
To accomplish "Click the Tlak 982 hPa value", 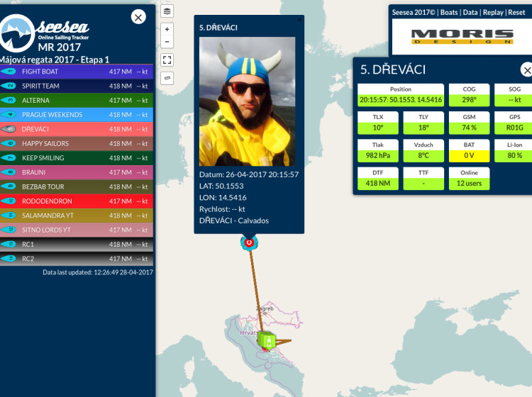I will (378, 156).
